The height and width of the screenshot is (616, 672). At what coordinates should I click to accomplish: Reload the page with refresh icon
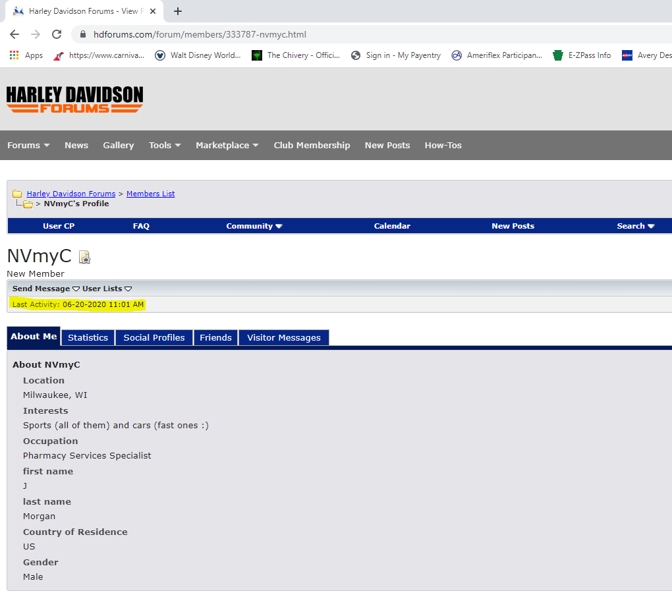coord(57,34)
